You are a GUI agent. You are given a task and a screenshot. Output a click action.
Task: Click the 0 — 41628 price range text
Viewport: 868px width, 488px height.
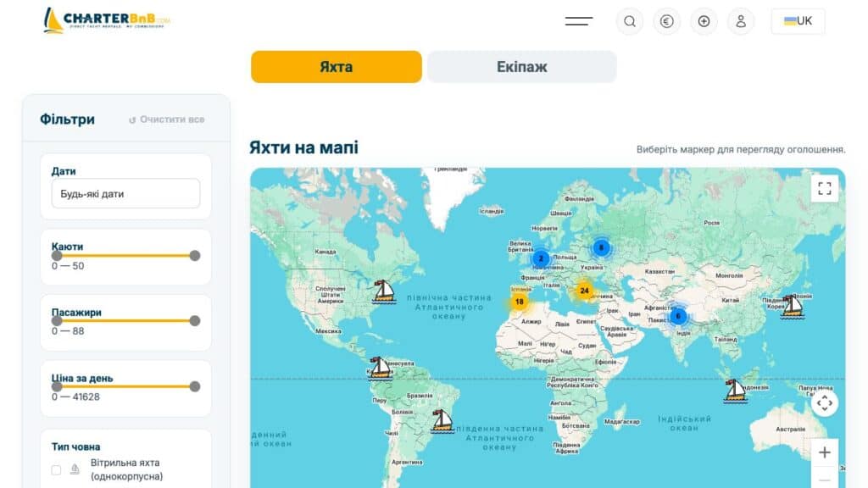click(75, 396)
